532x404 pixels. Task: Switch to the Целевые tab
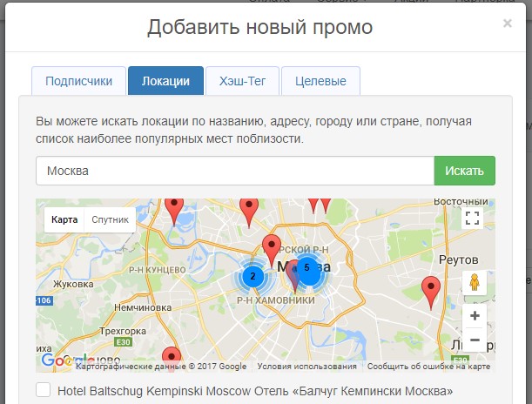[320, 81]
